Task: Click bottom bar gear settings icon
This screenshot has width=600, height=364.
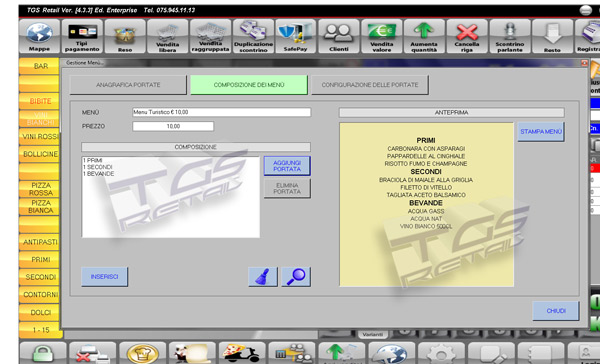Action: (441, 353)
